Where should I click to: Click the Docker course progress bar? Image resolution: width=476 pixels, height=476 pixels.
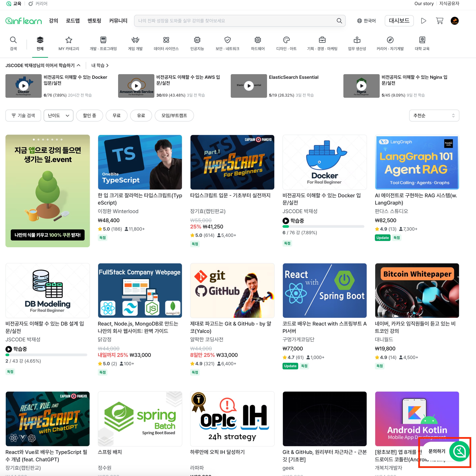click(323, 226)
